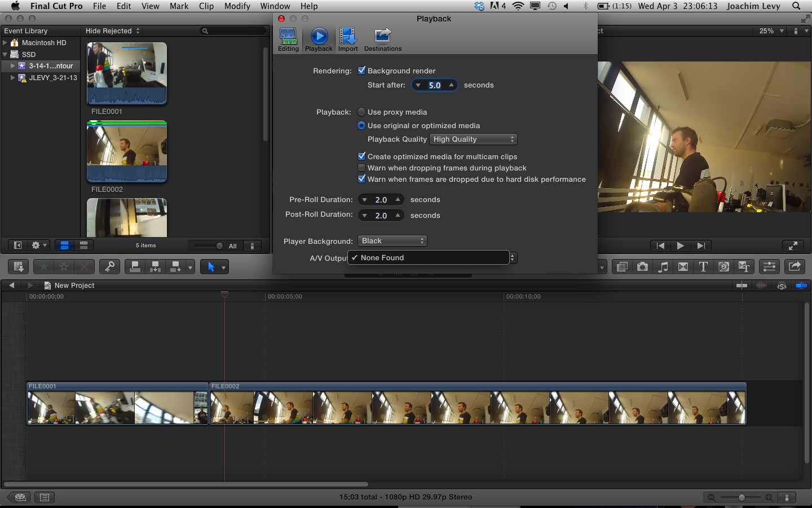The image size is (812, 508).
Task: Select Use original or optimized media
Action: [x=361, y=125]
